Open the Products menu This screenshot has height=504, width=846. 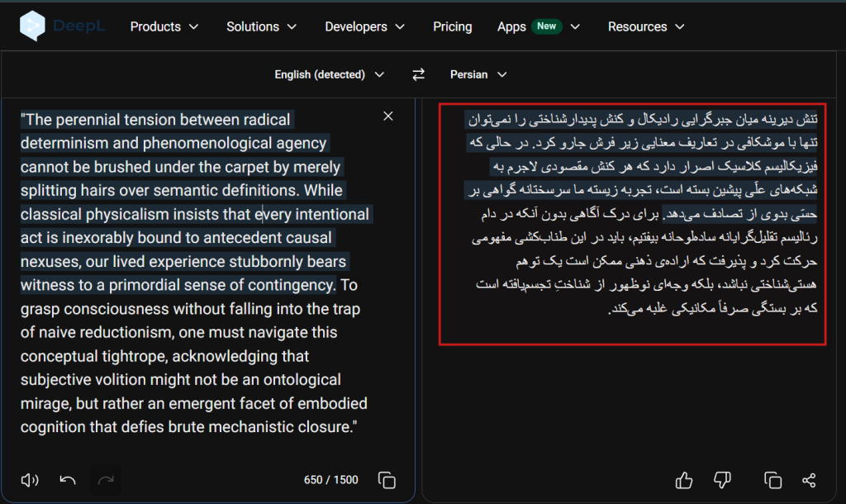coord(164,26)
